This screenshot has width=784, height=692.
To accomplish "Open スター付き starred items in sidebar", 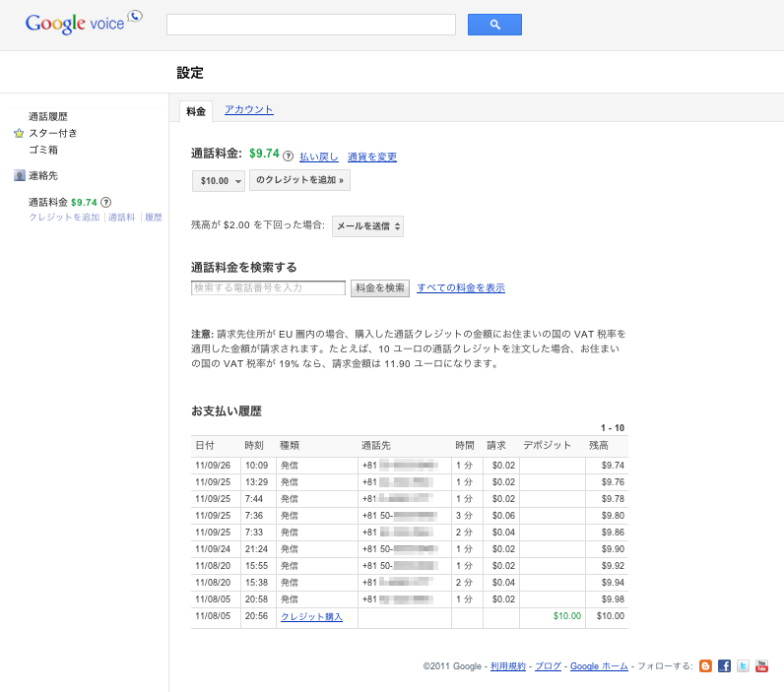I will (52, 133).
